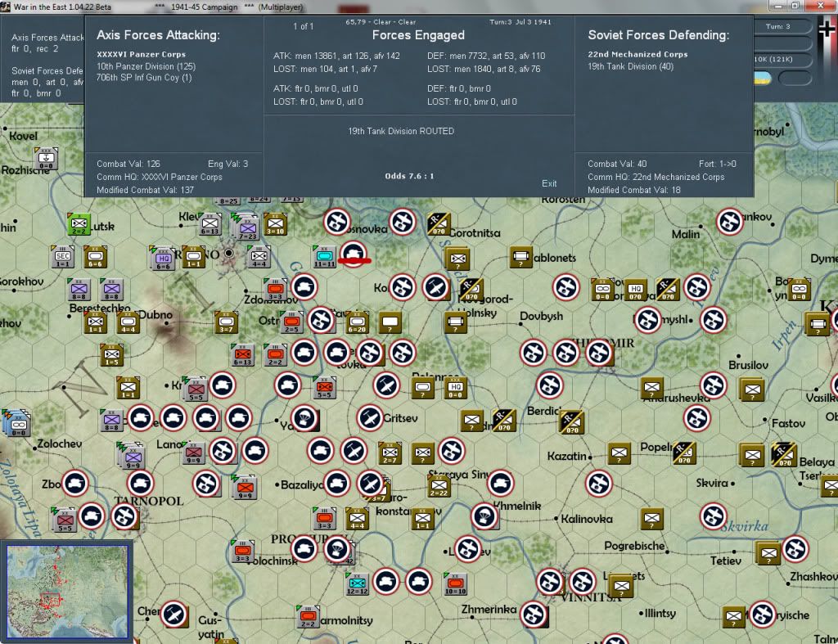Click the 'XXXXVI Panzer Corps' heading
Viewport: 838px width, 644px height.
[x=141, y=55]
